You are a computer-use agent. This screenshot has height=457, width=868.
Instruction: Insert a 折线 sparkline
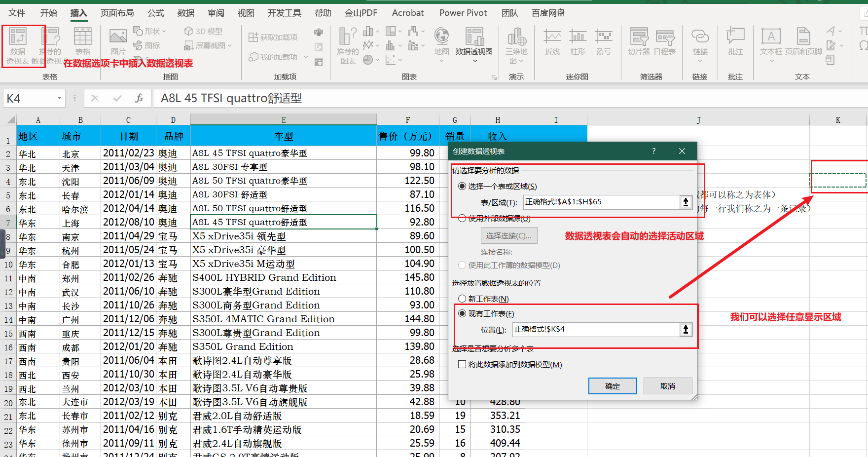(552, 41)
